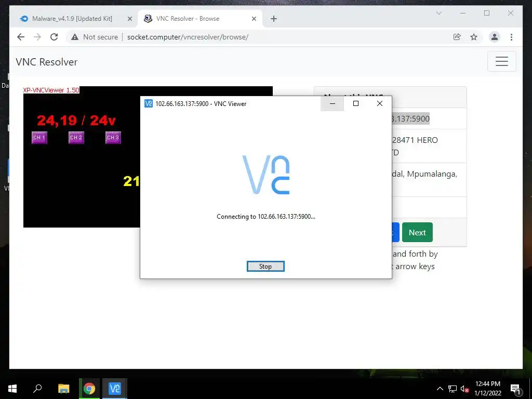Open the Chrome profile avatar
The width and height of the screenshot is (532, 399).
(495, 37)
